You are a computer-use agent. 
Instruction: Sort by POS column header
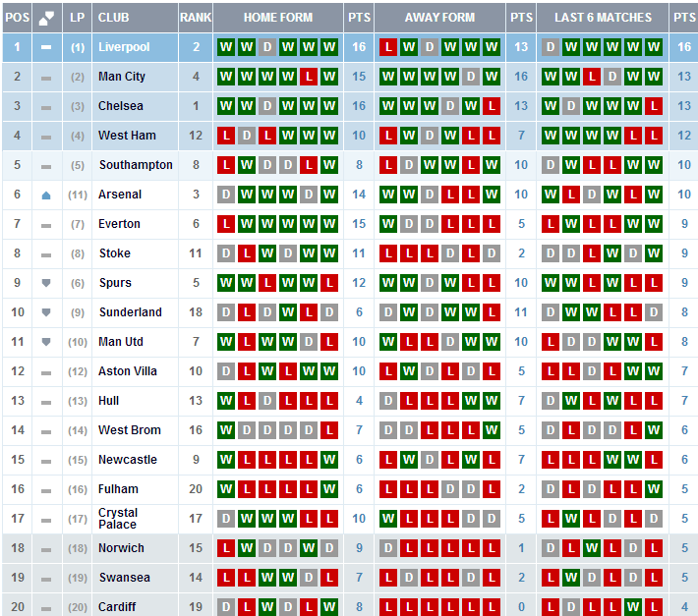tap(17, 18)
